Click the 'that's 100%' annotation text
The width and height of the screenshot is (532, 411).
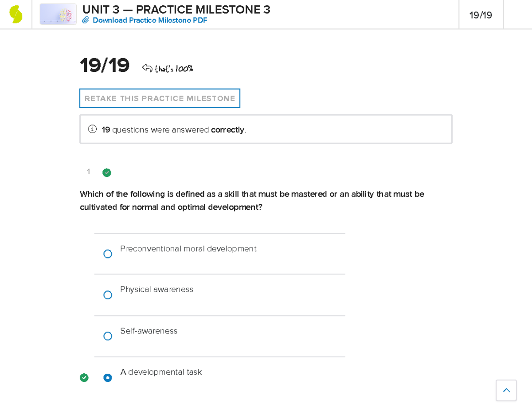click(173, 68)
